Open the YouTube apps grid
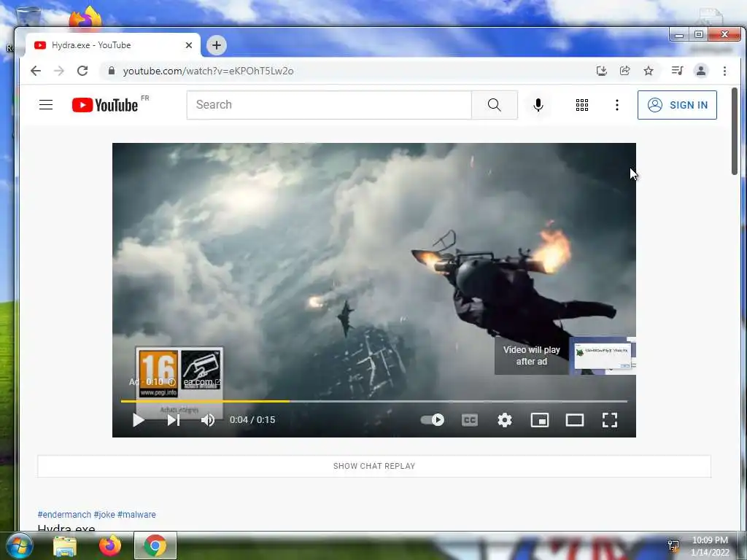 (x=581, y=105)
